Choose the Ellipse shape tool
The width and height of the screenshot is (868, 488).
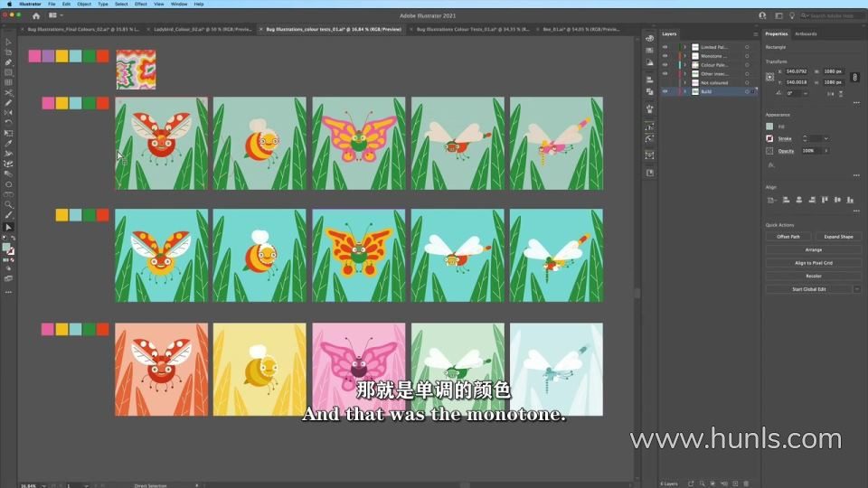coord(8,184)
